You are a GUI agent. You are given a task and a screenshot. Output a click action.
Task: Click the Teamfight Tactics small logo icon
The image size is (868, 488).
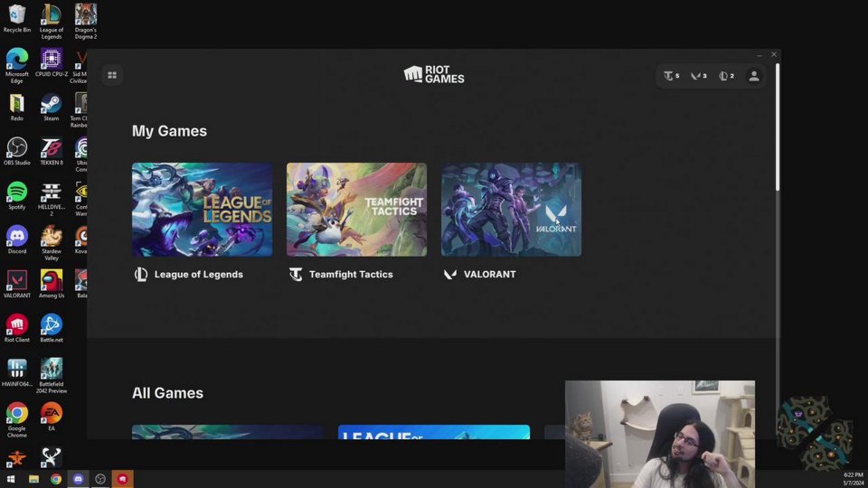(x=297, y=275)
